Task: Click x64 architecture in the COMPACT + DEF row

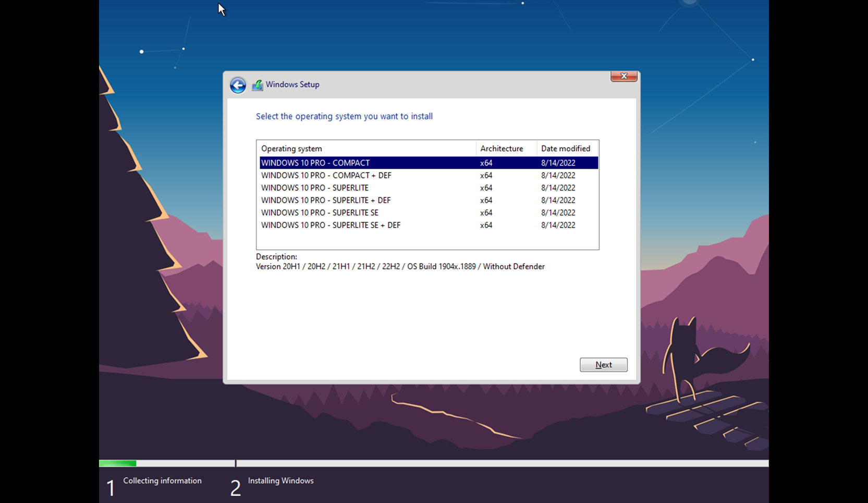Action: click(486, 175)
